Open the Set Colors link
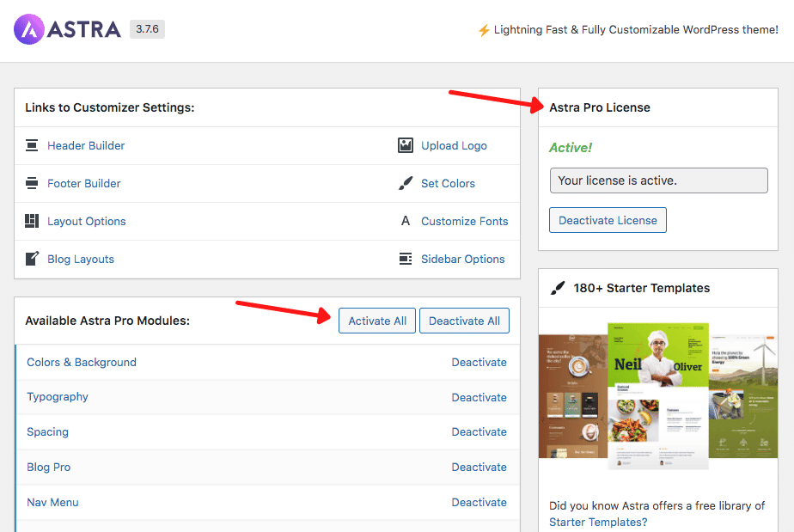Viewport: 794px width, 532px height. point(449,183)
